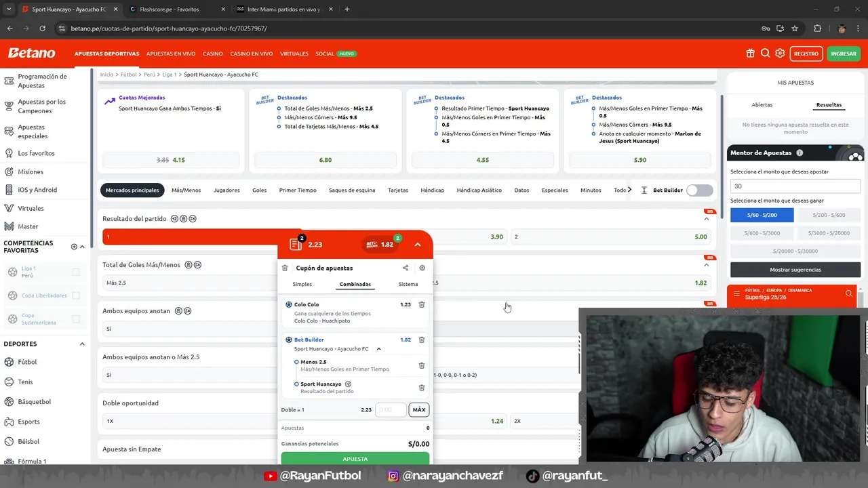Open the settings gear in Betano header

(x=780, y=54)
